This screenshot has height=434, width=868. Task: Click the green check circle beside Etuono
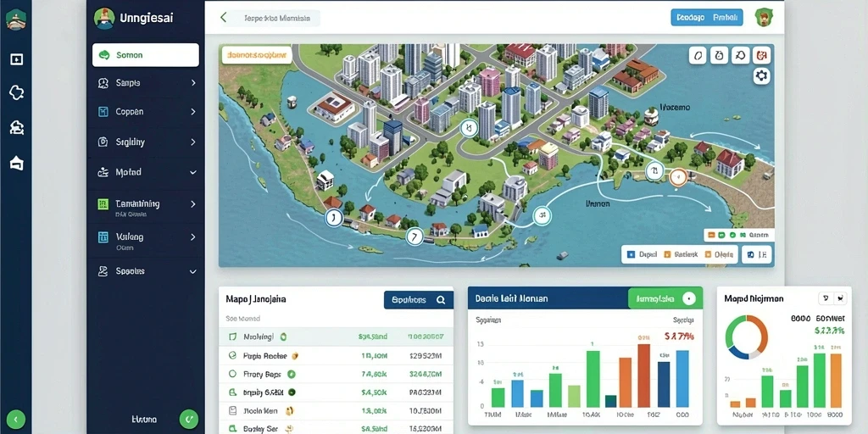(x=189, y=419)
